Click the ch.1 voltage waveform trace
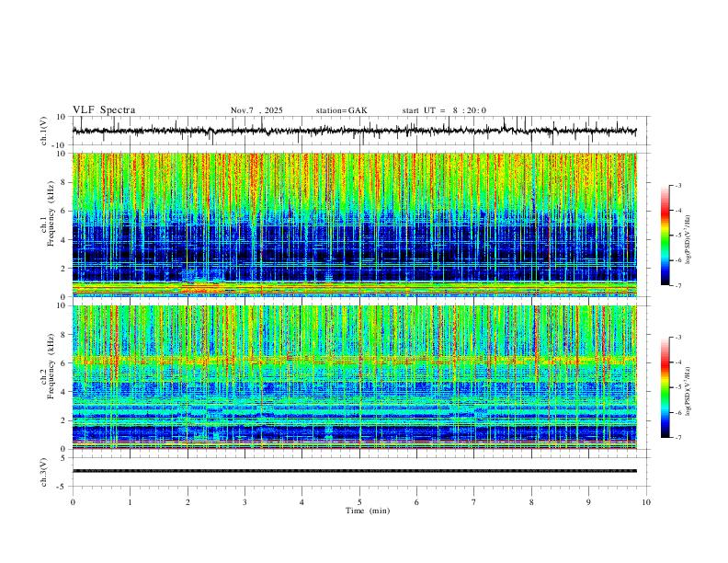Image resolution: width=728 pixels, height=563 pixels. pyautogui.click(x=354, y=131)
